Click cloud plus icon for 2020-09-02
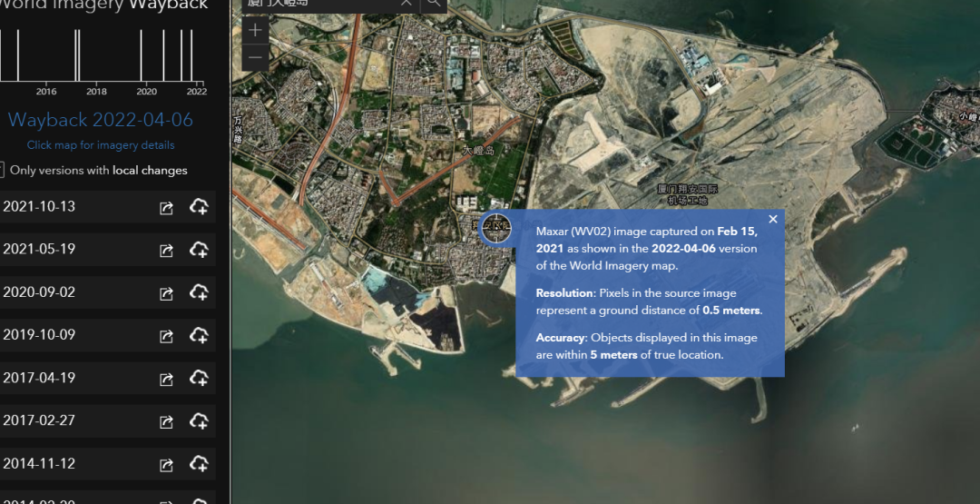 coord(199,292)
